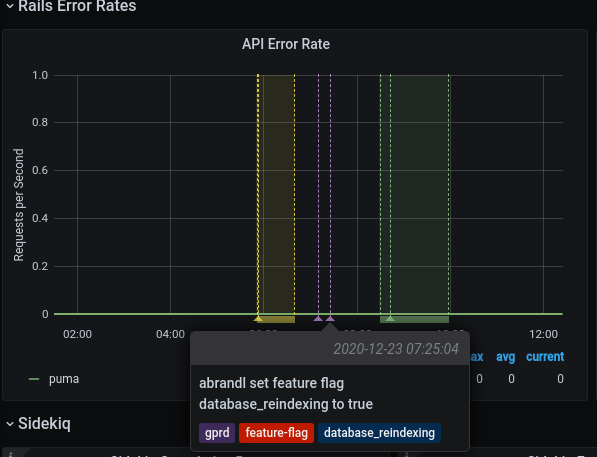Click the green annotation triangle marker
The width and height of the screenshot is (597, 457).
390,318
